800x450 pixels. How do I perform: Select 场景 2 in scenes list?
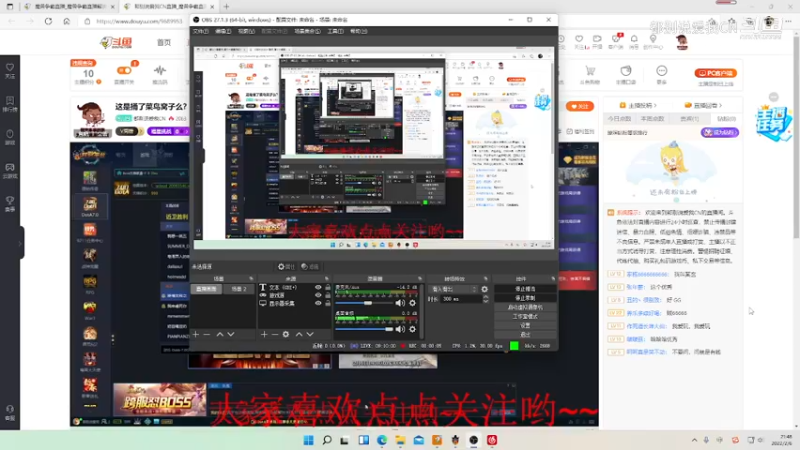239,289
